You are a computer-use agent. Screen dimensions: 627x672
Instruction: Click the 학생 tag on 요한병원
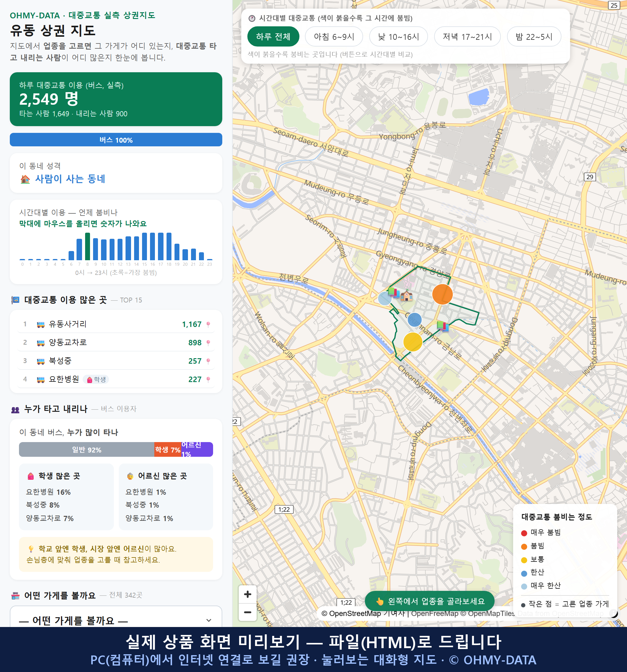pyautogui.click(x=96, y=380)
